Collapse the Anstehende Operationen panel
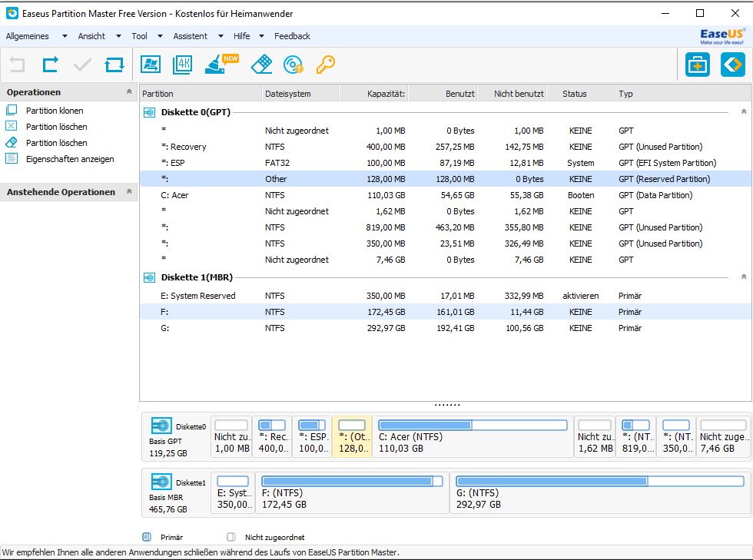This screenshot has width=753, height=560. click(129, 191)
